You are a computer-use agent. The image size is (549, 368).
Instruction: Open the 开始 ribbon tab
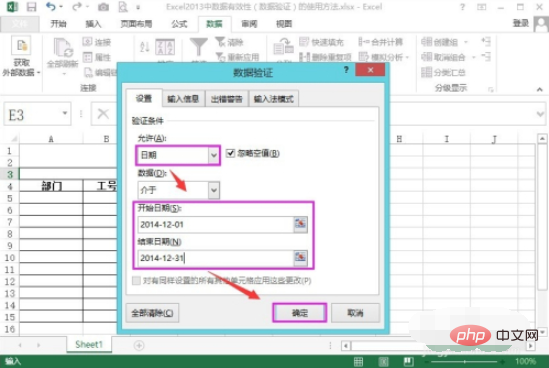58,24
